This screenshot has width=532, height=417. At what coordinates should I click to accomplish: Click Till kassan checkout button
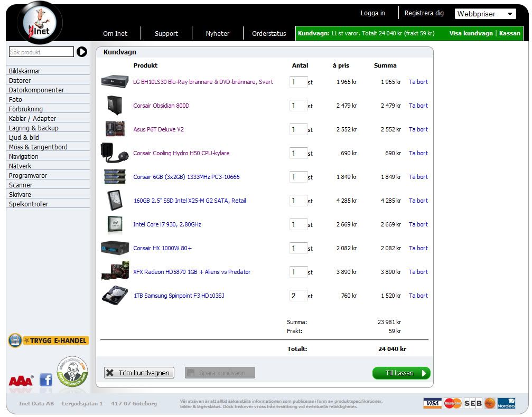coord(401,373)
